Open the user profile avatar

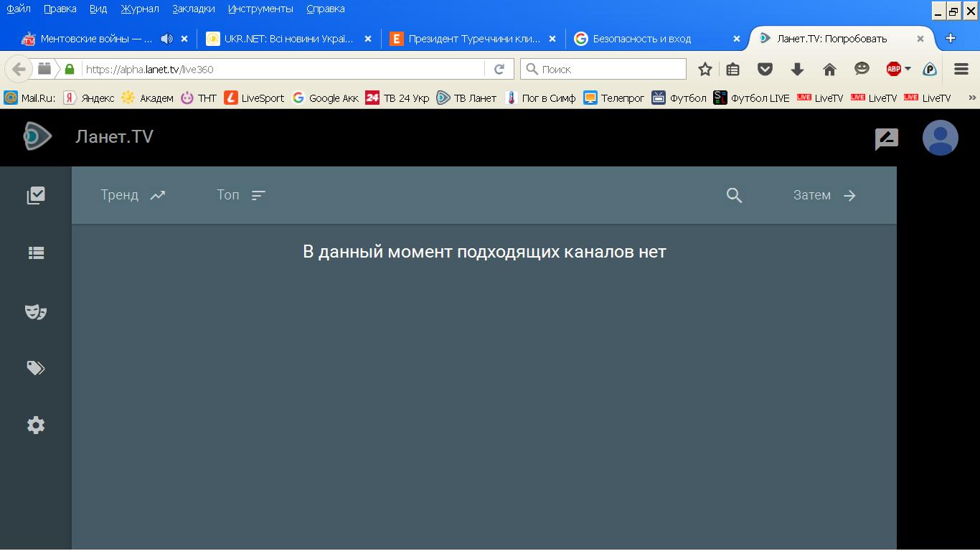pyautogui.click(x=940, y=138)
